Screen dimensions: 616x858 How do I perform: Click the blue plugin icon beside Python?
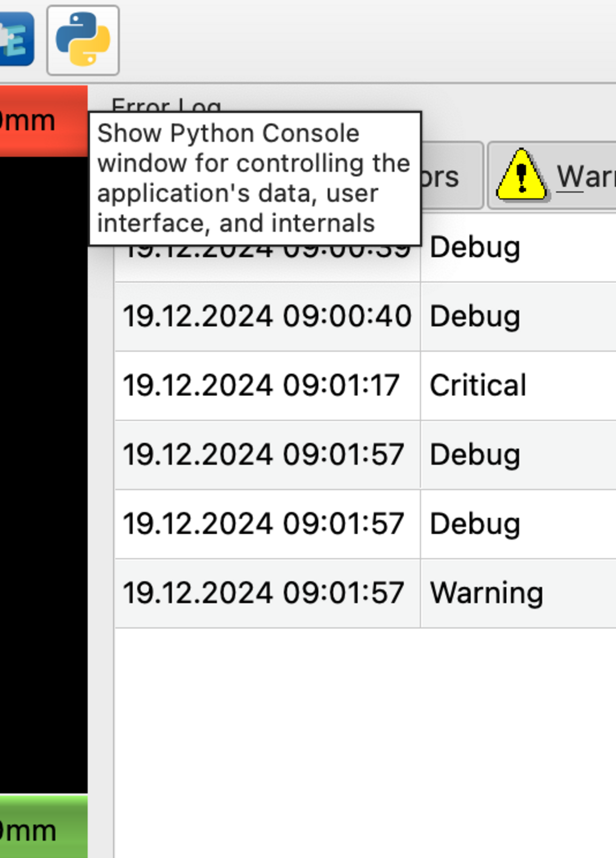[16, 39]
